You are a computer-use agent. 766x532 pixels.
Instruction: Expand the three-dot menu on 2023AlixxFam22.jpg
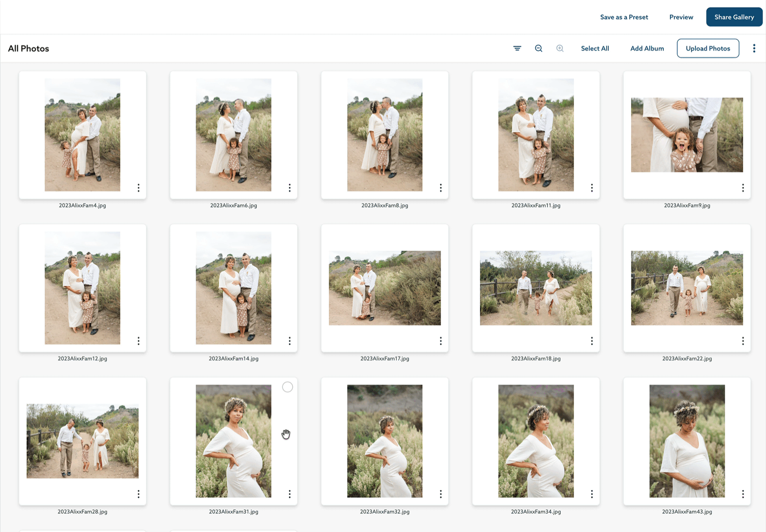coord(743,341)
